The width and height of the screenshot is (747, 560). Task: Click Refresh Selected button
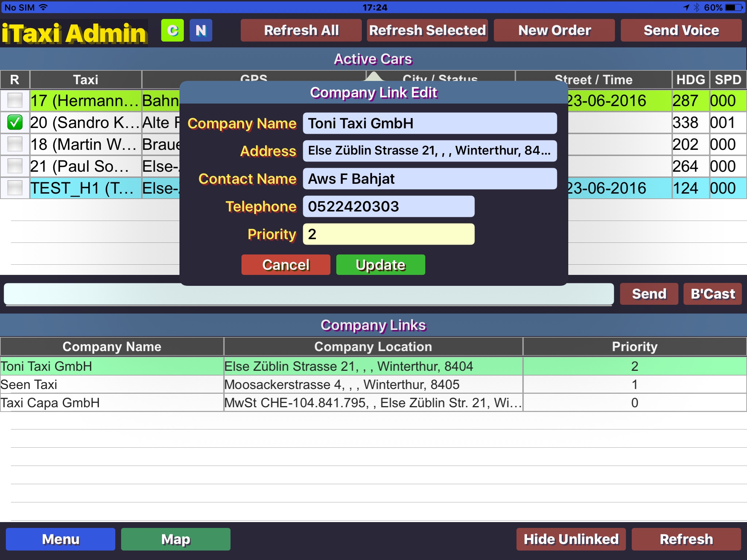click(x=427, y=30)
